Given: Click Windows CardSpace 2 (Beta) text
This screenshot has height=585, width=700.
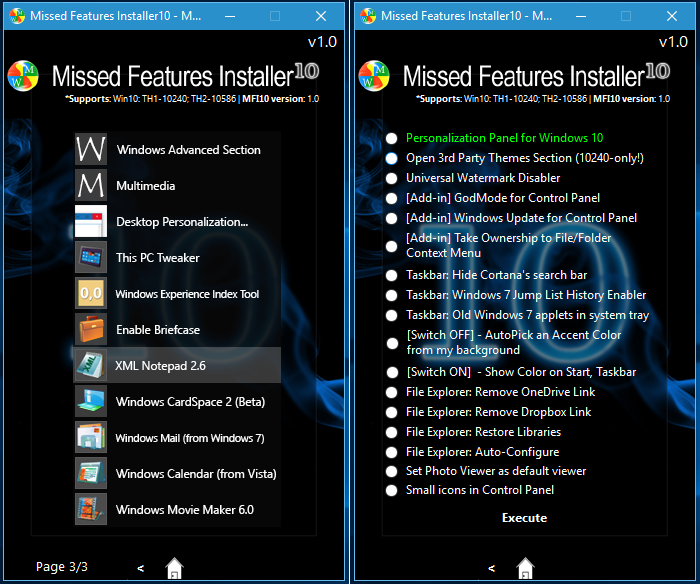Looking at the screenshot, I should (x=190, y=402).
